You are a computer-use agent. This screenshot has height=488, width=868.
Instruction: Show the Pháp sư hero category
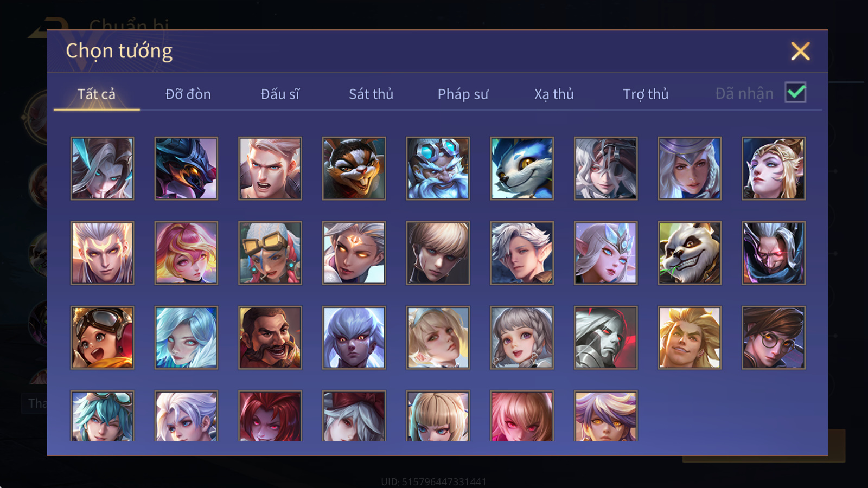[x=463, y=94]
